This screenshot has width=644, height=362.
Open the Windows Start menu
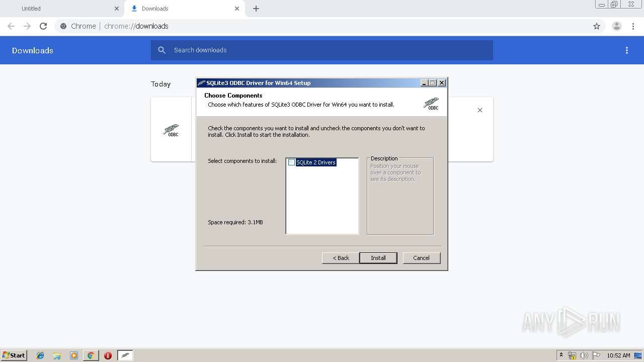coord(14,355)
